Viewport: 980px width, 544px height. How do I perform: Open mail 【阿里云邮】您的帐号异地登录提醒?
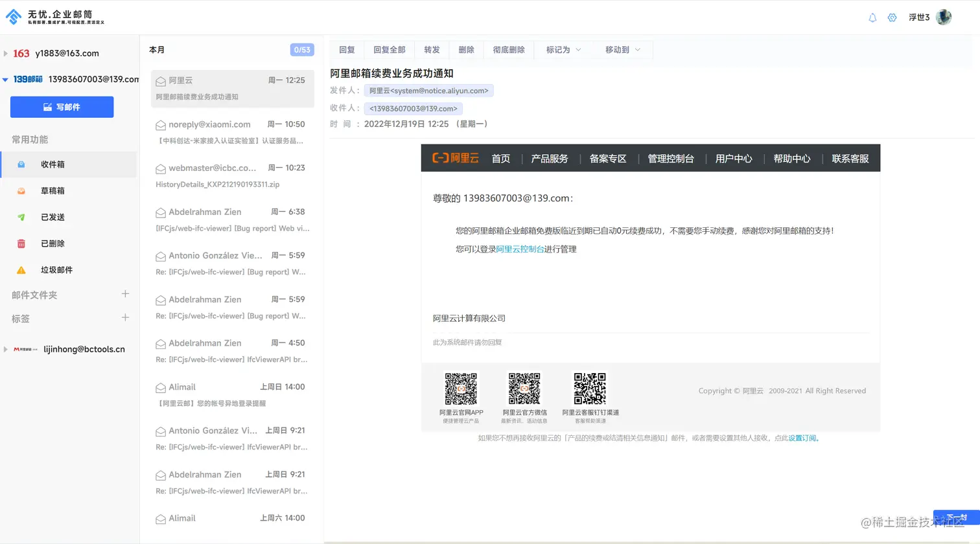(x=233, y=395)
